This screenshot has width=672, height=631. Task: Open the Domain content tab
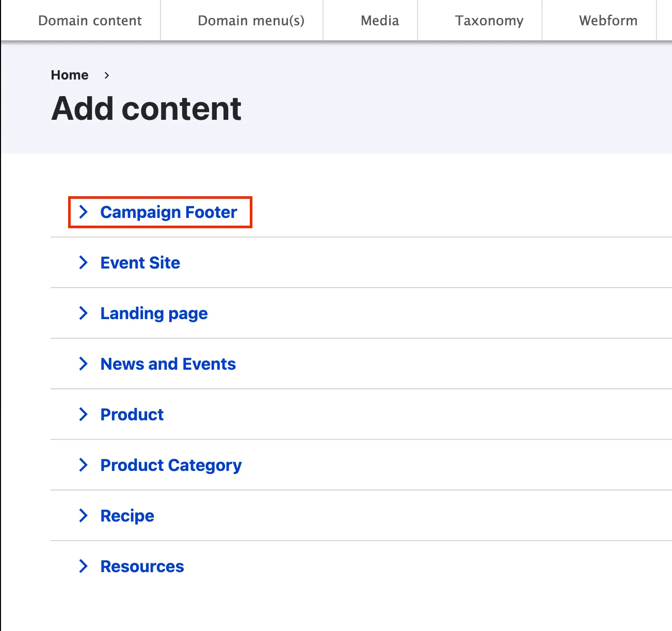pos(90,21)
